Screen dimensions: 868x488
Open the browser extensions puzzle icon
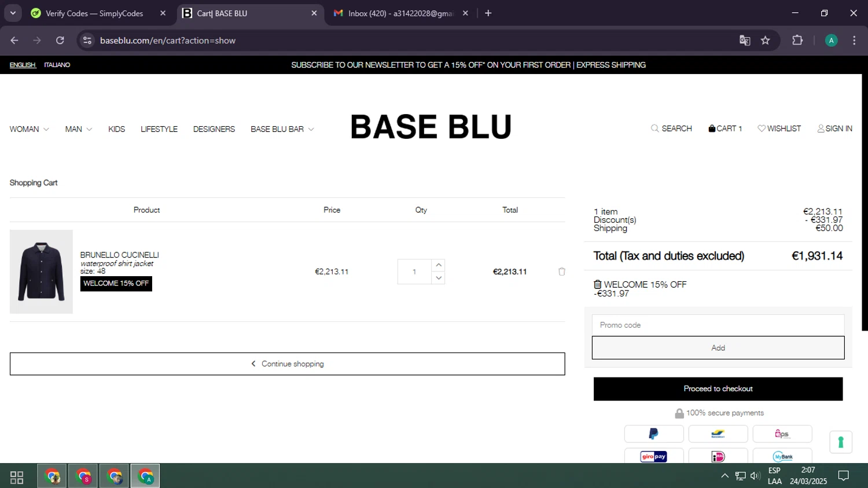click(x=797, y=41)
